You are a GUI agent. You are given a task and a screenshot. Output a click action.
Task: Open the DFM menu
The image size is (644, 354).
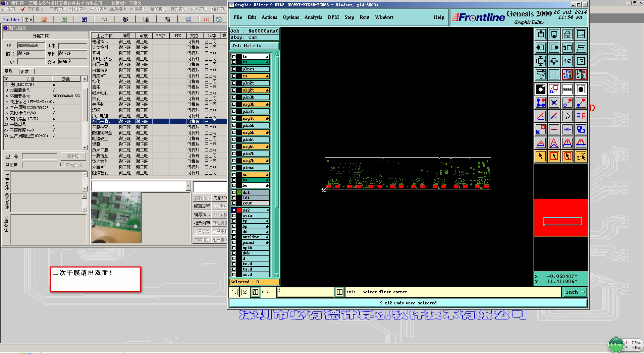[x=333, y=17]
